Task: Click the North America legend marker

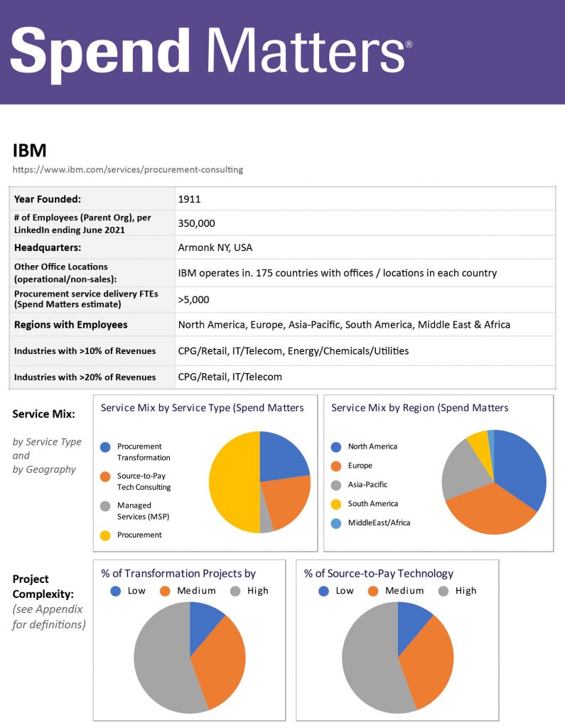Action: click(x=336, y=446)
